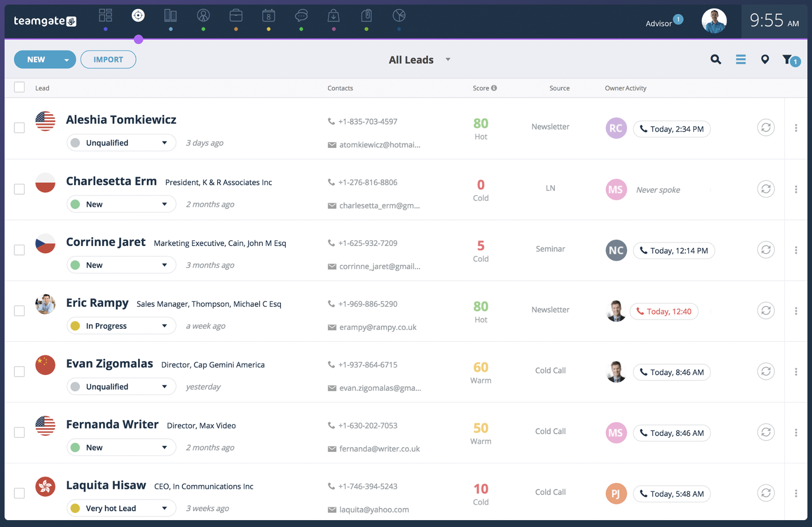Open the Companies building icon in navigation
The width and height of the screenshot is (812, 527).
click(x=170, y=16)
